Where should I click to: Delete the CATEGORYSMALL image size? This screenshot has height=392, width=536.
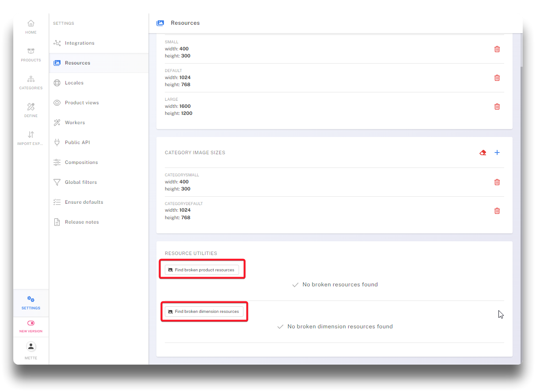click(497, 182)
